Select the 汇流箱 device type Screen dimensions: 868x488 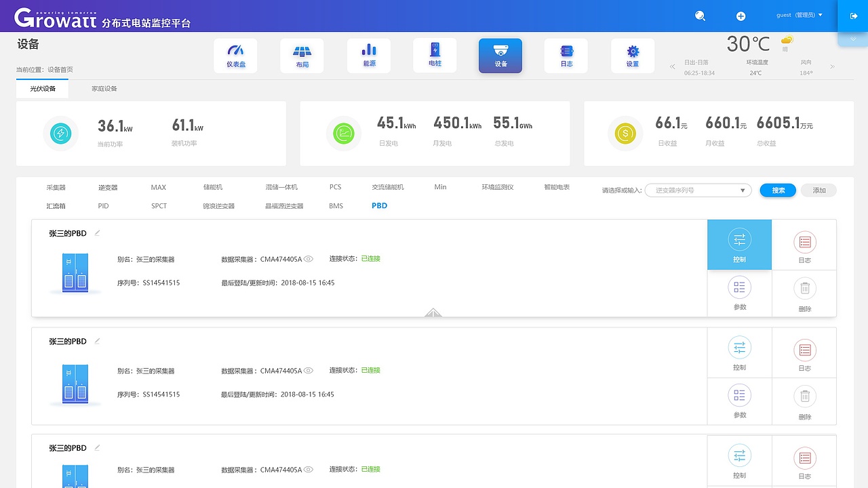coord(56,206)
